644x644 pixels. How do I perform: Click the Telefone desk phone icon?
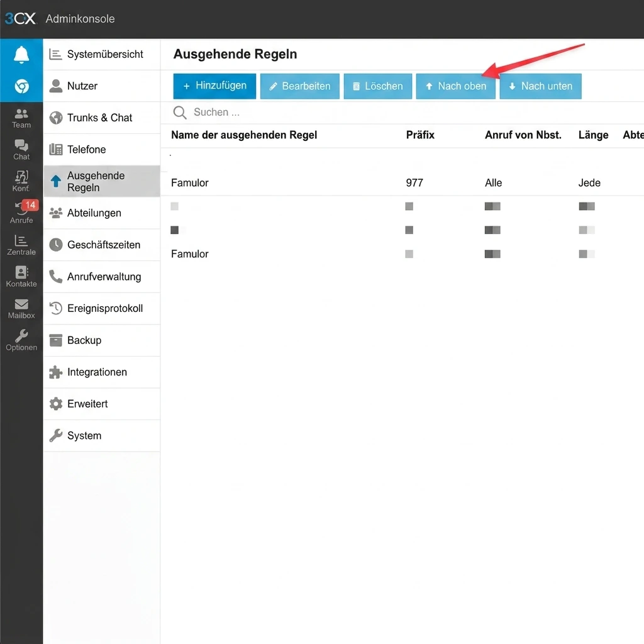click(55, 150)
